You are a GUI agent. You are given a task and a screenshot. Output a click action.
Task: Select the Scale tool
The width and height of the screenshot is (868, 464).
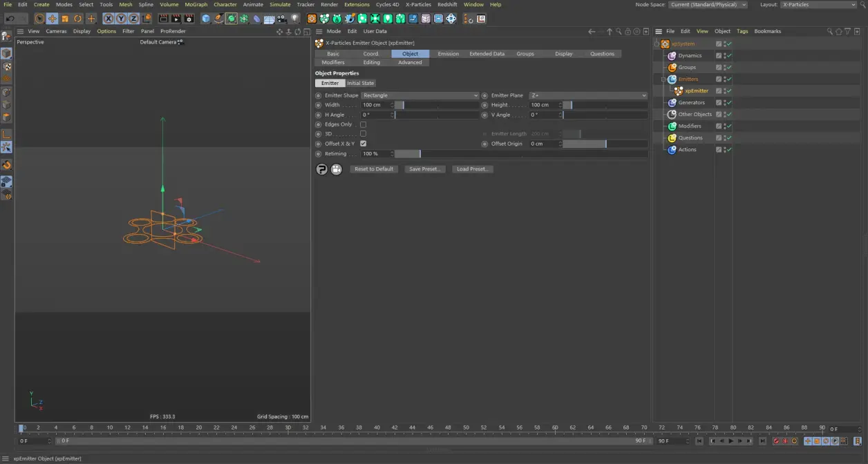(65, 19)
